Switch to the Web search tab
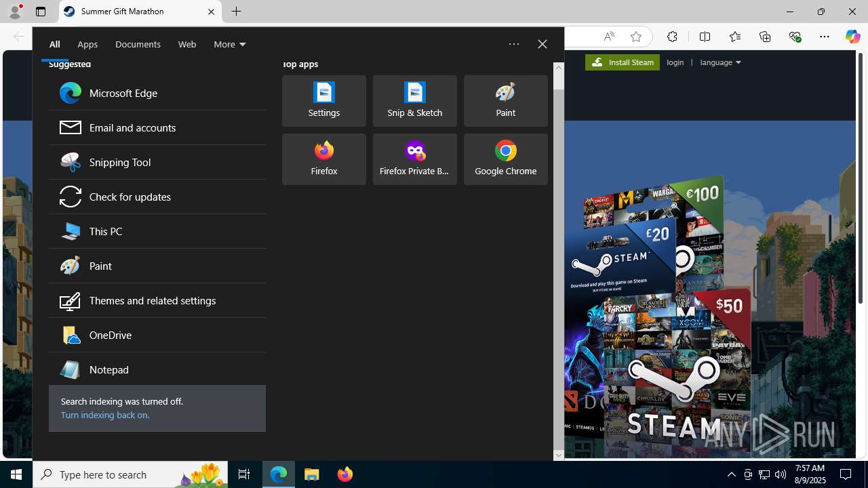868x488 pixels. tap(187, 45)
